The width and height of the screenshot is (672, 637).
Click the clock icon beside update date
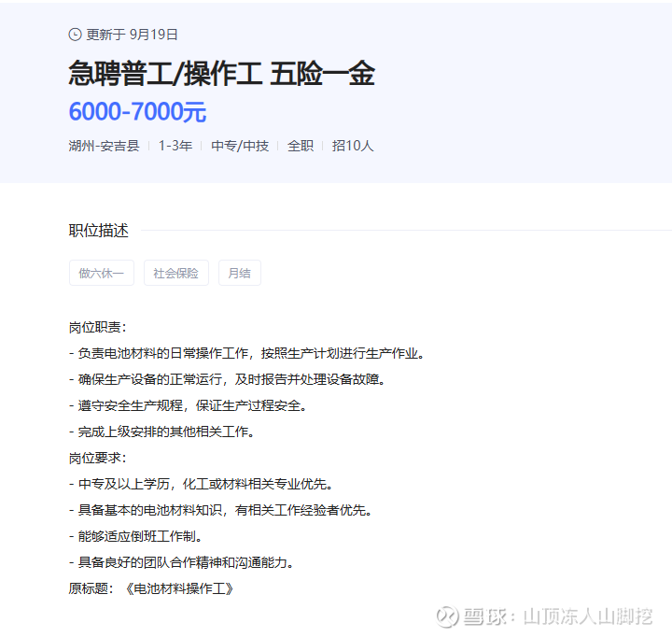pyautogui.click(x=75, y=35)
